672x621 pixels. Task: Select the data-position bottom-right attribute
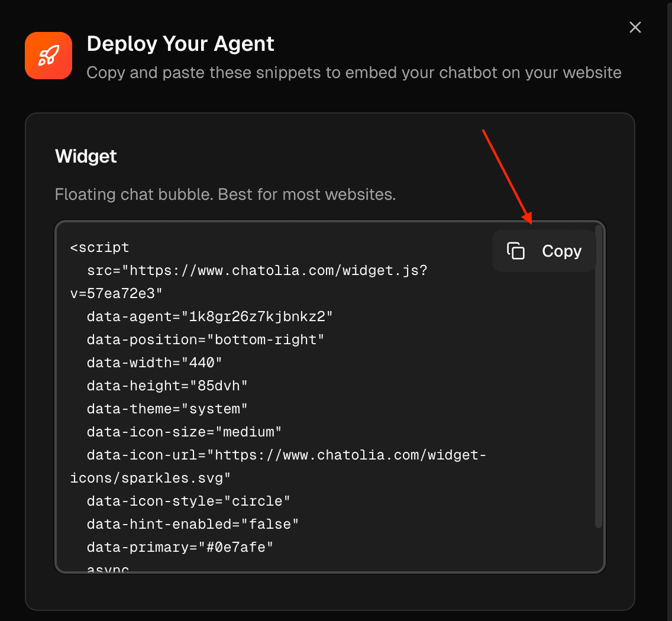[x=205, y=339]
